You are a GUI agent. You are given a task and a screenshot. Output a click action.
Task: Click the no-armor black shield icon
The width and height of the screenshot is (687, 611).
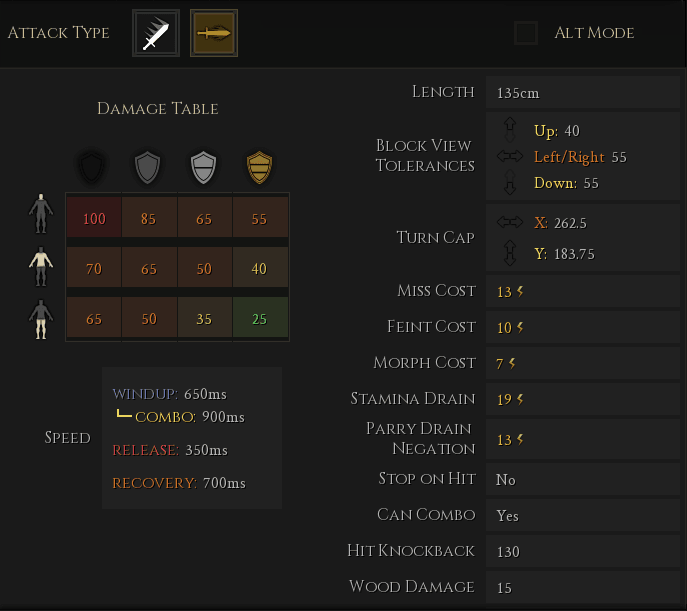click(92, 166)
